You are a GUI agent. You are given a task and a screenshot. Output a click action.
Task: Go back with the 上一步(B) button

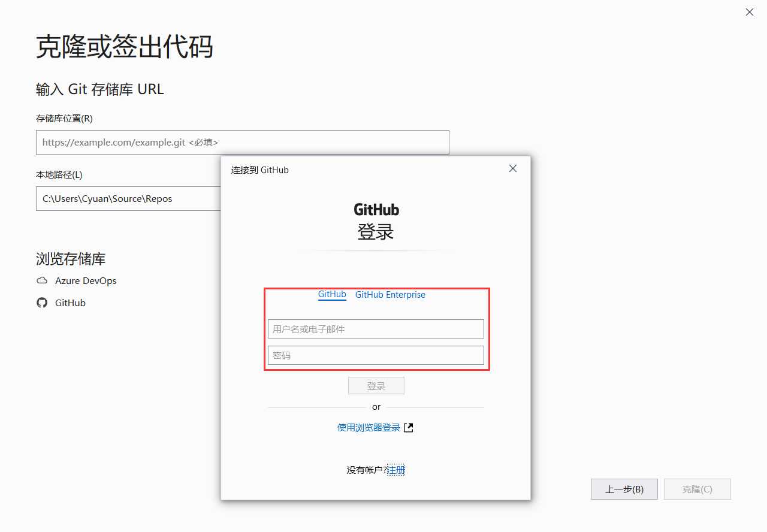(624, 489)
